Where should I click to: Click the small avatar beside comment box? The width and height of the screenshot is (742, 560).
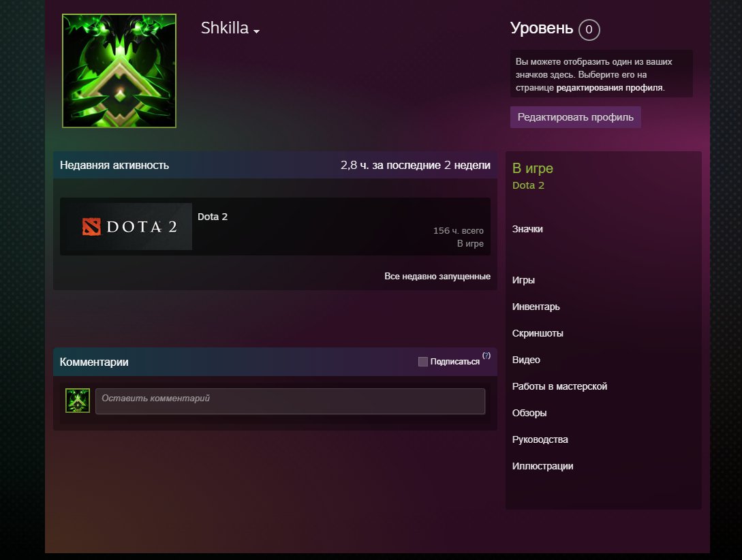coord(78,401)
